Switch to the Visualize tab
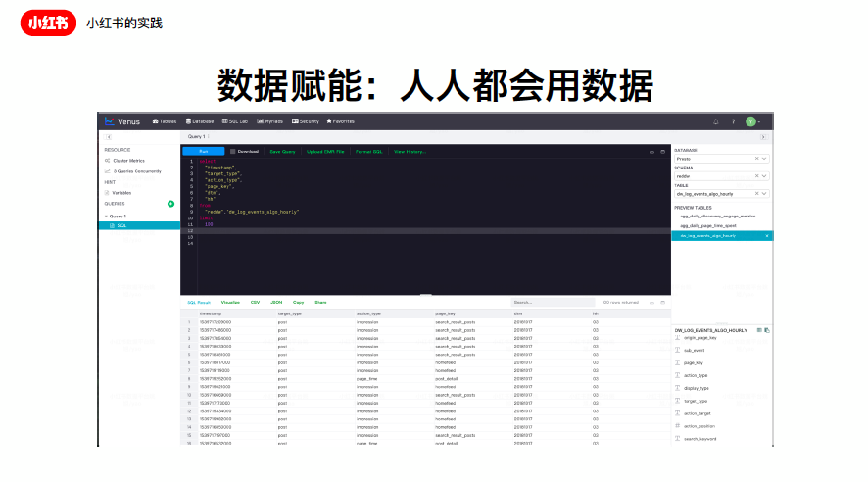 tap(230, 302)
